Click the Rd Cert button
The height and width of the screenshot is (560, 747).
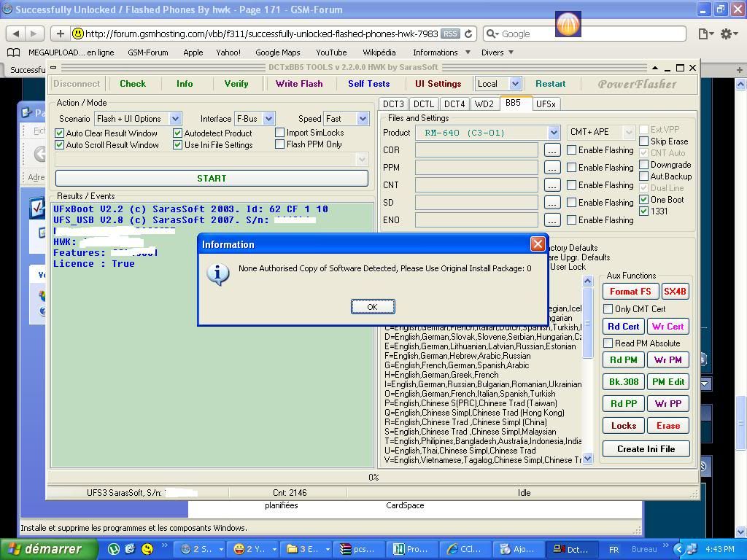click(x=624, y=326)
